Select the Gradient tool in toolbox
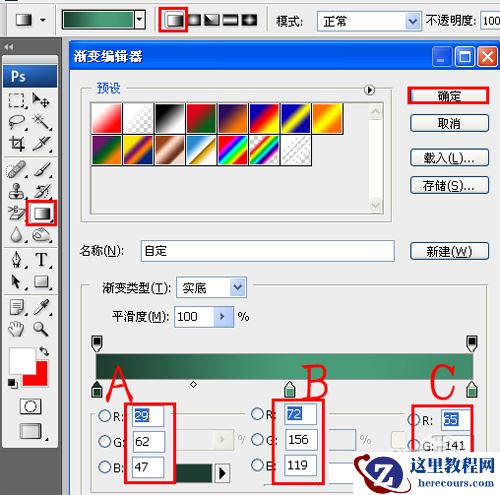Screen dimensions: 500x495 pyautogui.click(x=41, y=213)
